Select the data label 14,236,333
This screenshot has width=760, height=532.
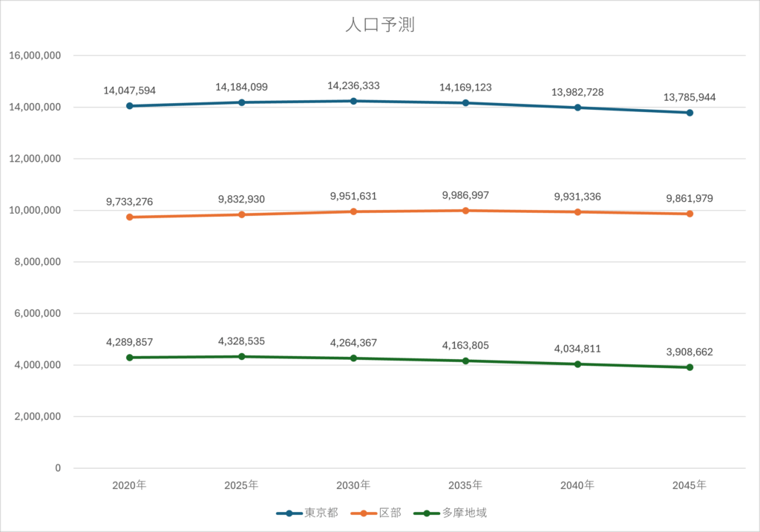click(353, 86)
